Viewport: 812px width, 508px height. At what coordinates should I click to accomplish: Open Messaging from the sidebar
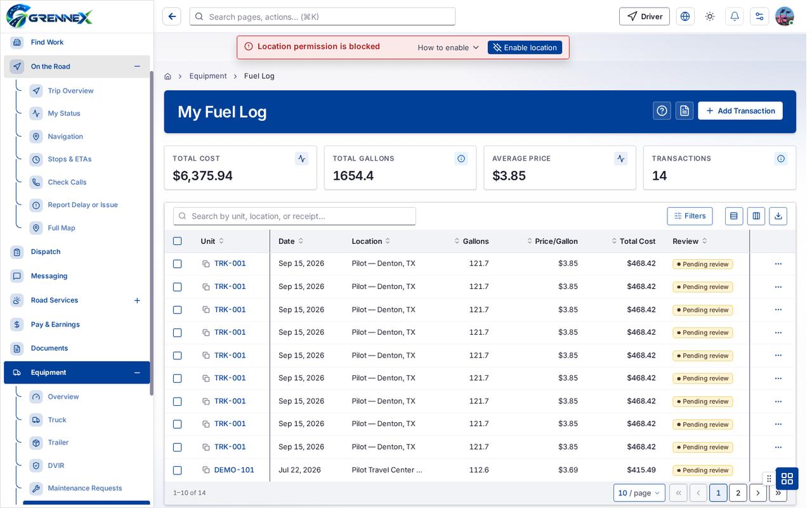point(49,276)
